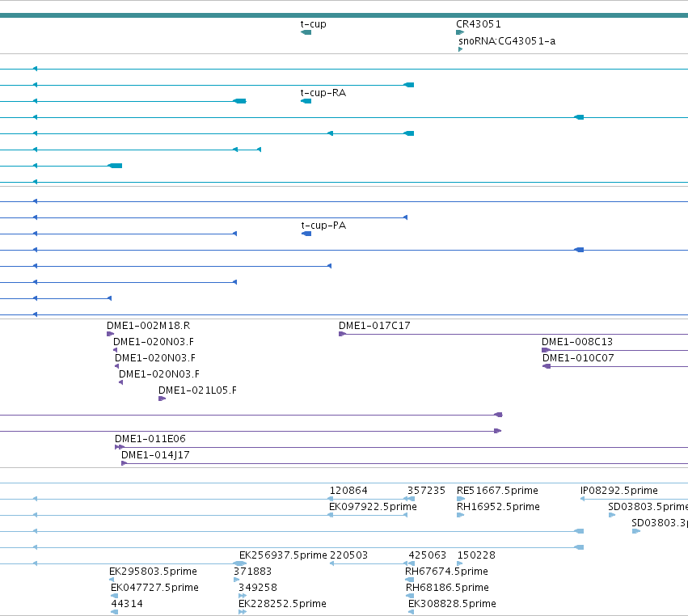
Task: Click the 349258 EST label
Action: click(x=258, y=588)
